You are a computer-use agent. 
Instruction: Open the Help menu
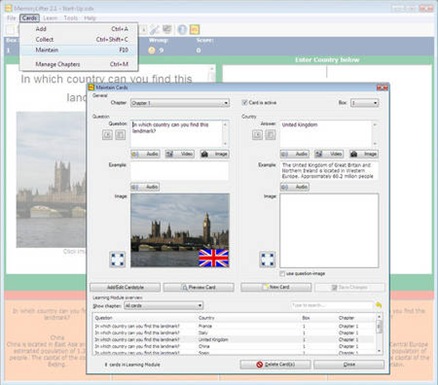[x=90, y=18]
